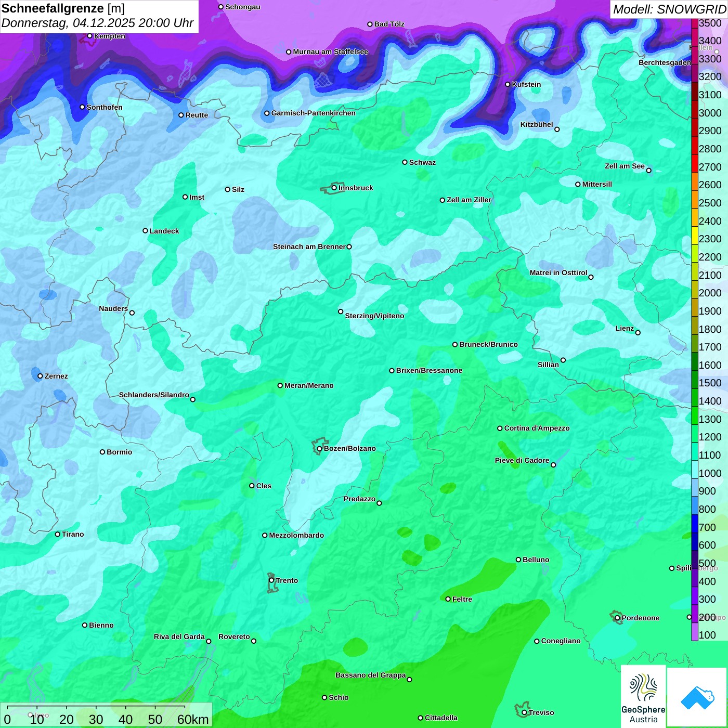Screen dimensions: 728x728
Task: Click the Rovereto town label
Action: click(x=234, y=636)
